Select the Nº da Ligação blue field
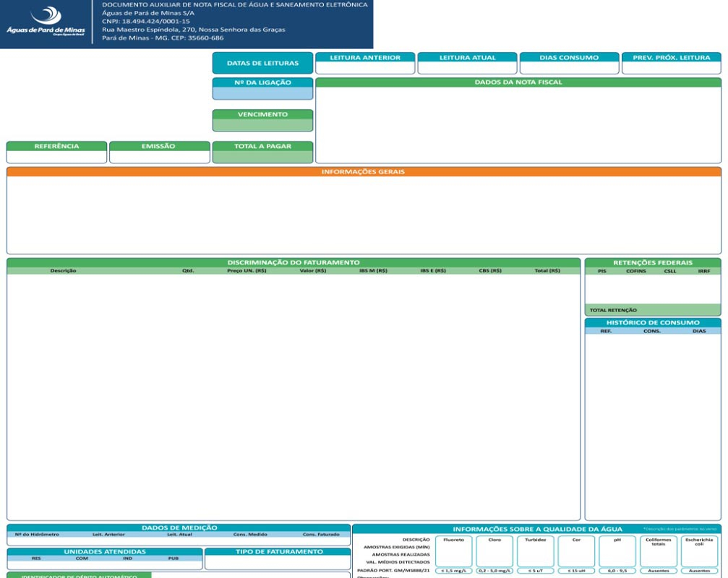The width and height of the screenshot is (728, 578). pos(262,93)
